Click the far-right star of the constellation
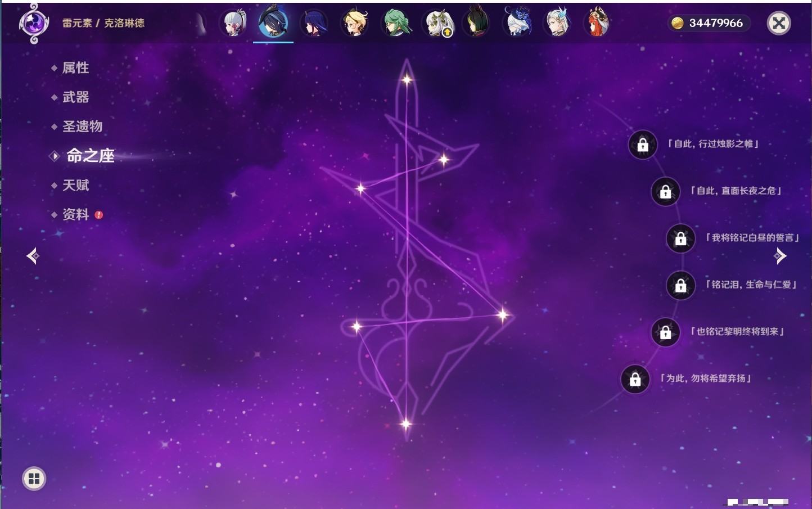Image resolution: width=812 pixels, height=509 pixels. pyautogui.click(x=503, y=315)
